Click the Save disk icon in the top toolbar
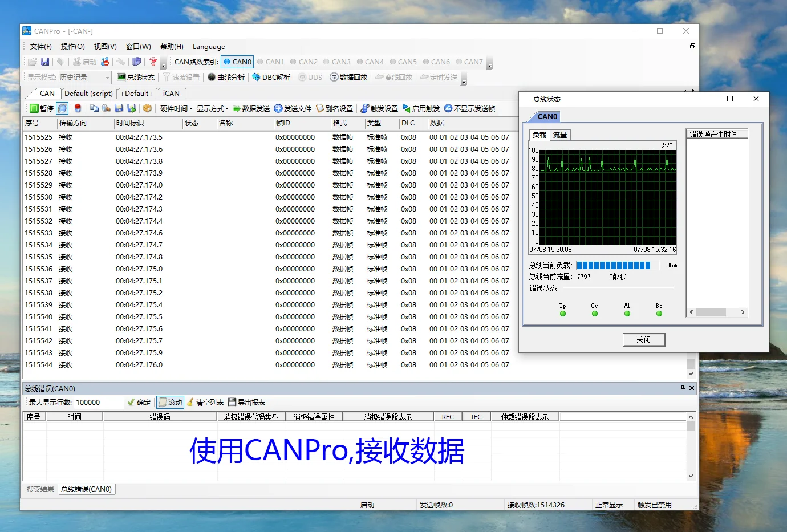The height and width of the screenshot is (532, 787). [45, 62]
